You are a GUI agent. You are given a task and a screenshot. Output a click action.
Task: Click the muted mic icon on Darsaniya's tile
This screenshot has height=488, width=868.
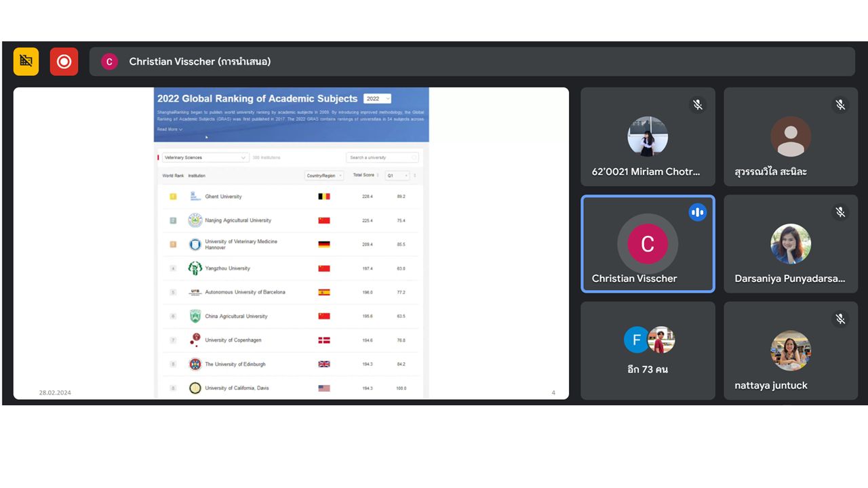pos(840,212)
